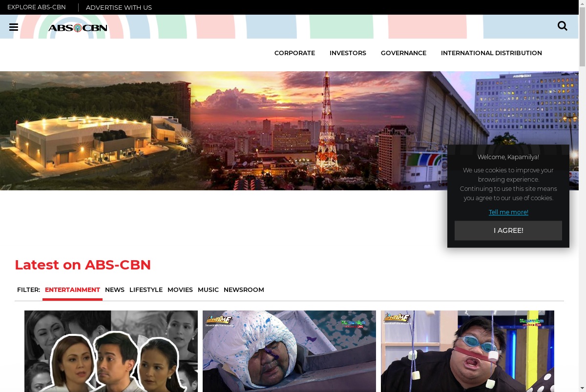Open the drama cast collage thumbnail
This screenshot has width=586, height=392.
(x=111, y=351)
